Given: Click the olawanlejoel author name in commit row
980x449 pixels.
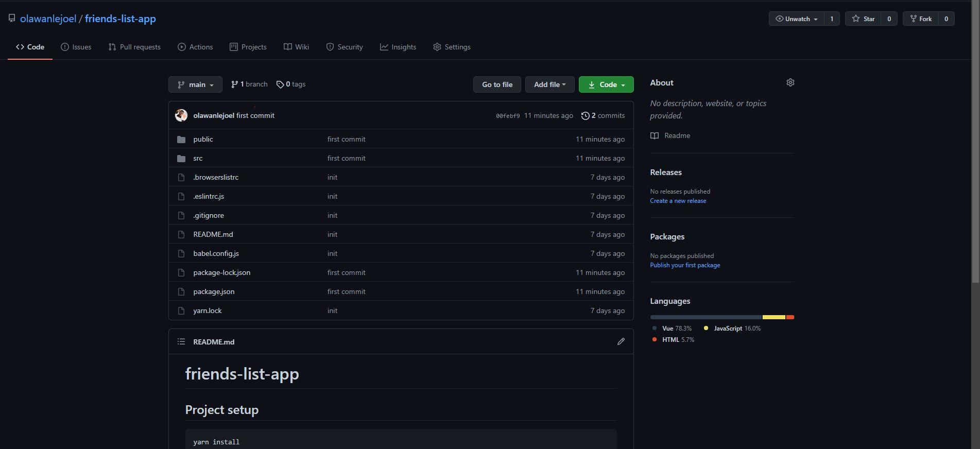Looking at the screenshot, I should click(214, 115).
